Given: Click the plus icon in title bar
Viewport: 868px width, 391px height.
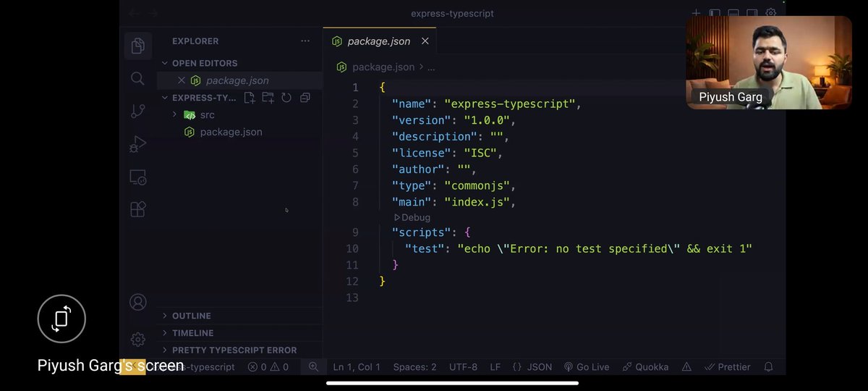Looking at the screenshot, I should pyautogui.click(x=696, y=13).
